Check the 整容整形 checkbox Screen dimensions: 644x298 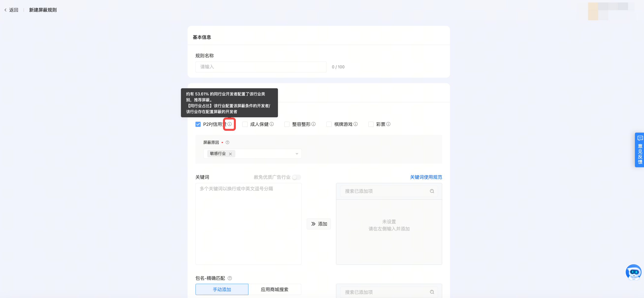pyautogui.click(x=287, y=124)
